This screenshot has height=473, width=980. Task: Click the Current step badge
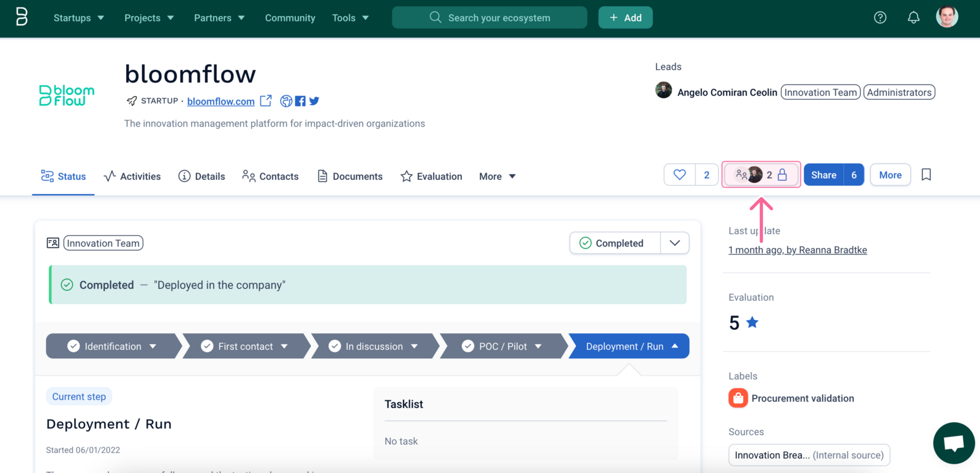[x=79, y=397]
